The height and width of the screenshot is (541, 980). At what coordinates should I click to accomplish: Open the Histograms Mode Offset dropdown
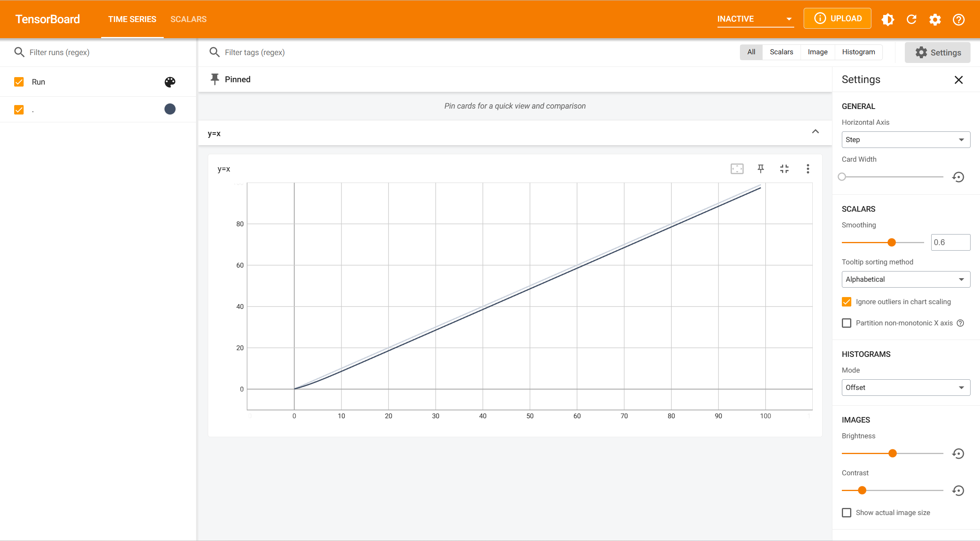pos(906,388)
